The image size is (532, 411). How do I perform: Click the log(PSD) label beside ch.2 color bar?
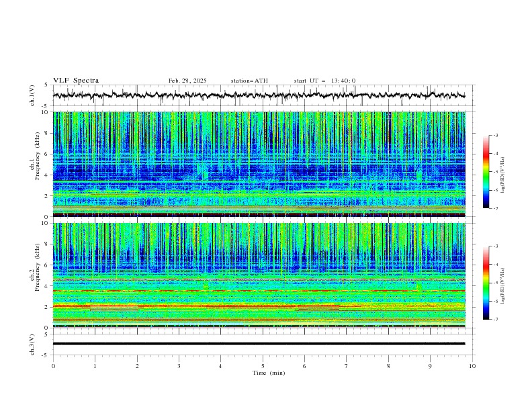pos(502,286)
